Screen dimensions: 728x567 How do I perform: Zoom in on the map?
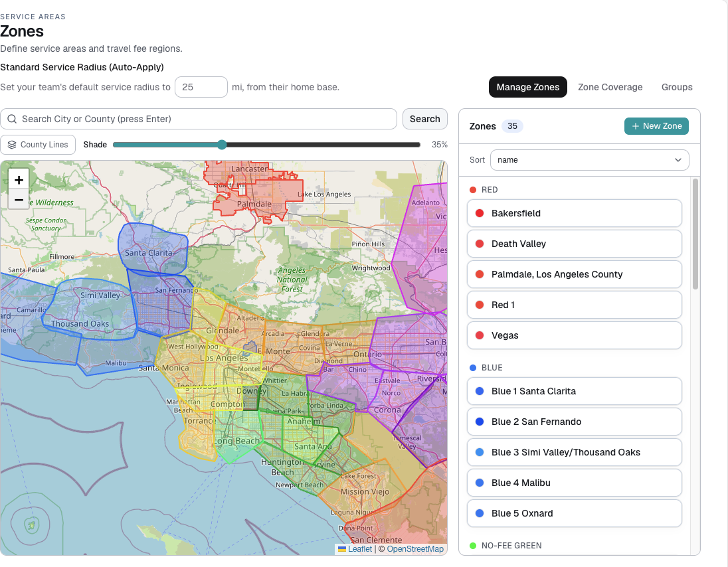pyautogui.click(x=19, y=179)
